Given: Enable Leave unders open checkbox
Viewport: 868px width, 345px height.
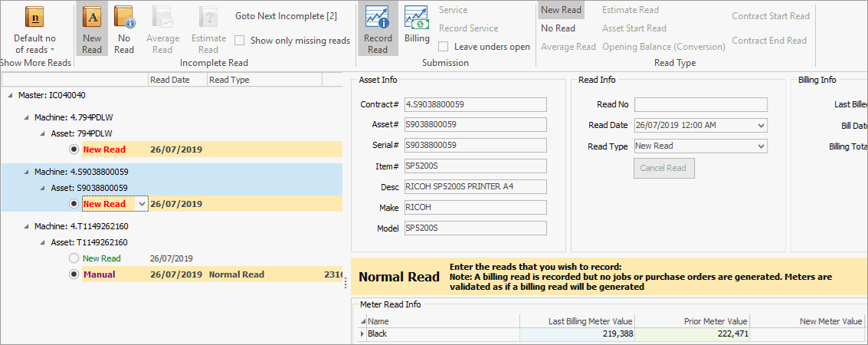Looking at the screenshot, I should coord(444,47).
